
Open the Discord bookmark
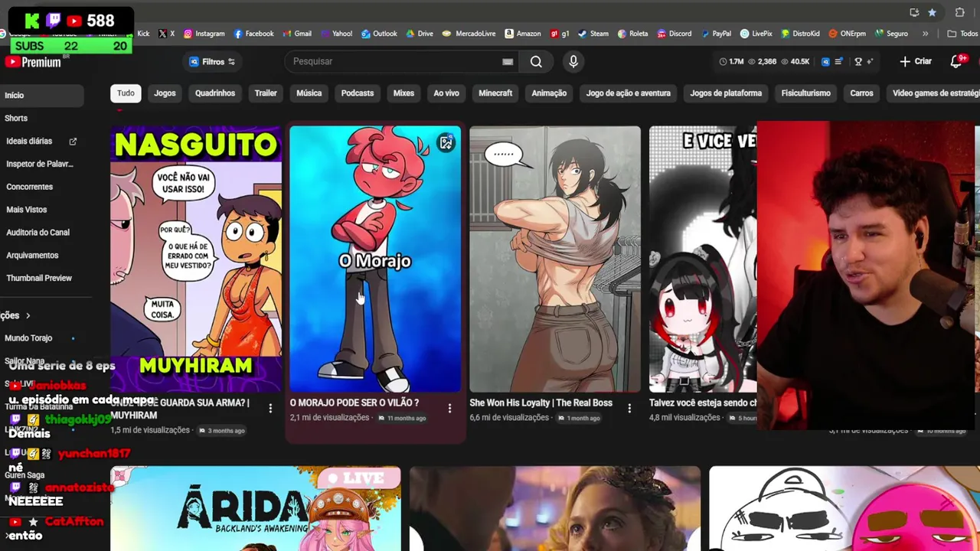(x=674, y=34)
